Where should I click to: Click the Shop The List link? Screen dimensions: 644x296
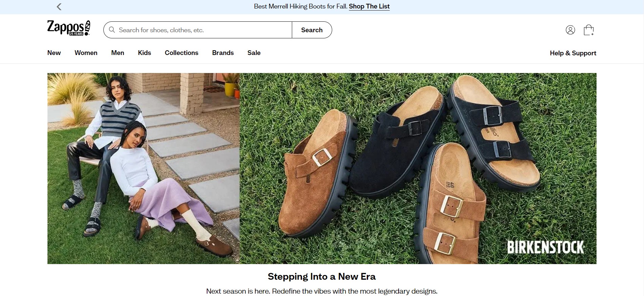pos(369,6)
